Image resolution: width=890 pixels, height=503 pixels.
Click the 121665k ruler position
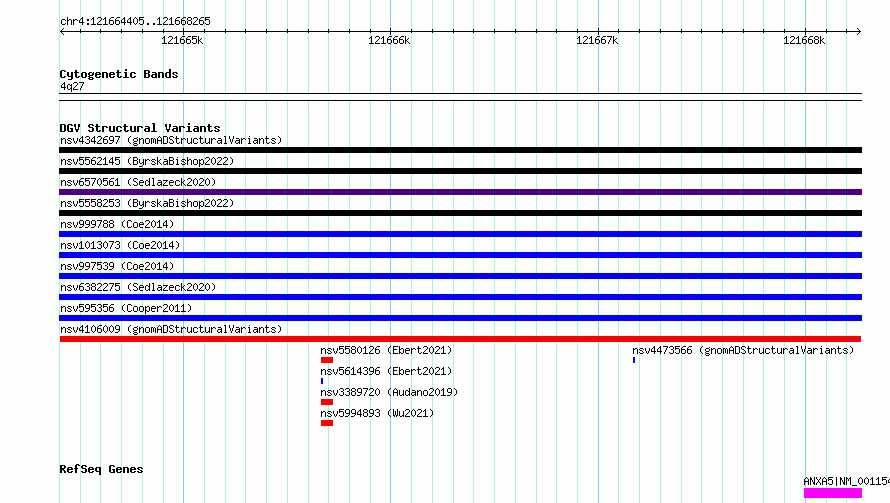pos(182,40)
